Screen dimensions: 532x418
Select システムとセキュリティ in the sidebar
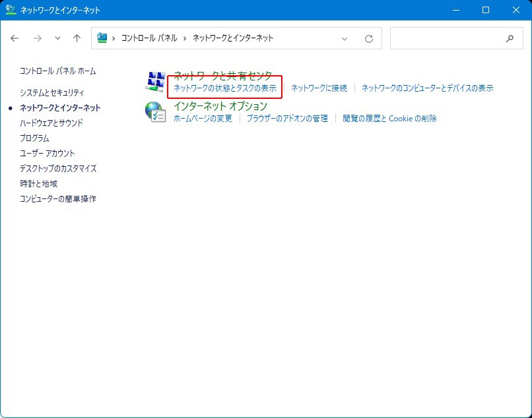point(51,93)
